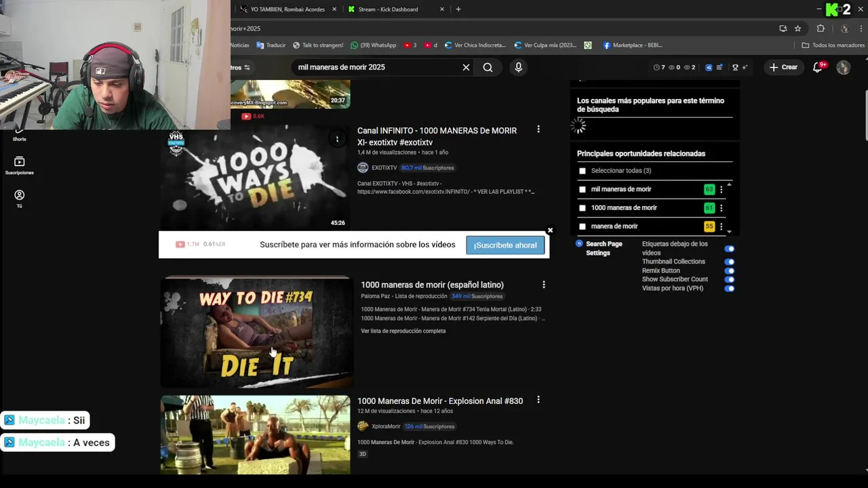Open options menu for 1000 maneras playlist

point(543,285)
